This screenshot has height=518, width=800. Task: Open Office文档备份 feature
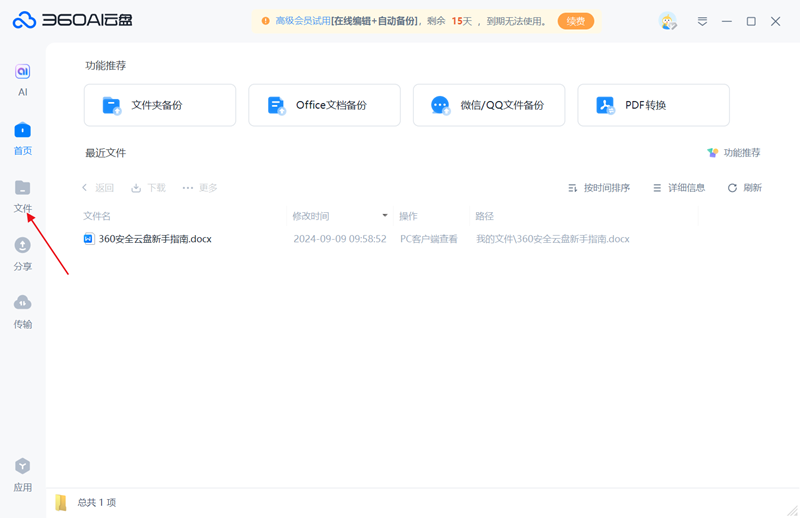click(324, 105)
